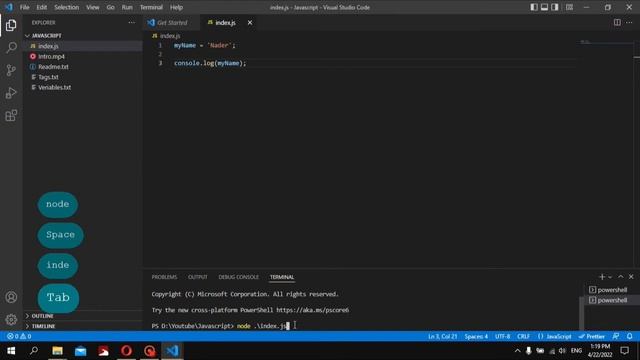Select Variables.txt in the Explorer tree
Viewport: 640px width, 360px height.
tap(83, 87)
